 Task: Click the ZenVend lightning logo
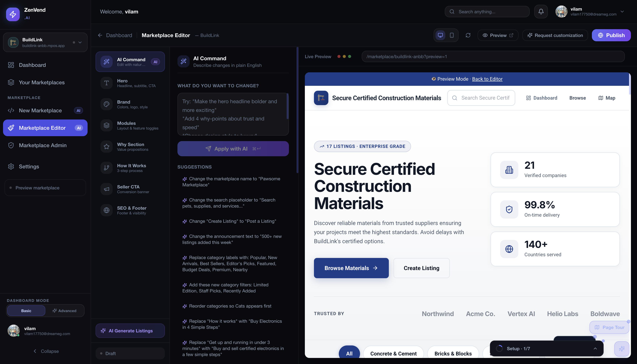pos(13,14)
